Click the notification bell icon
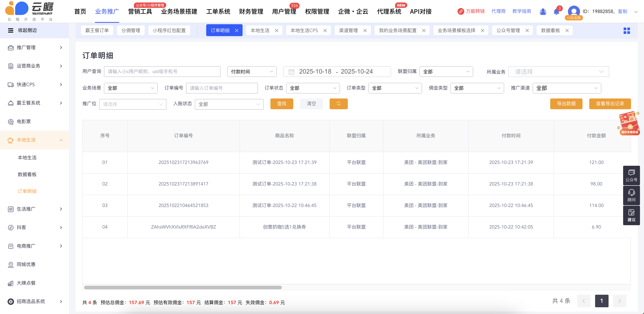Viewport: 644px width, 314px height. (x=556, y=12)
